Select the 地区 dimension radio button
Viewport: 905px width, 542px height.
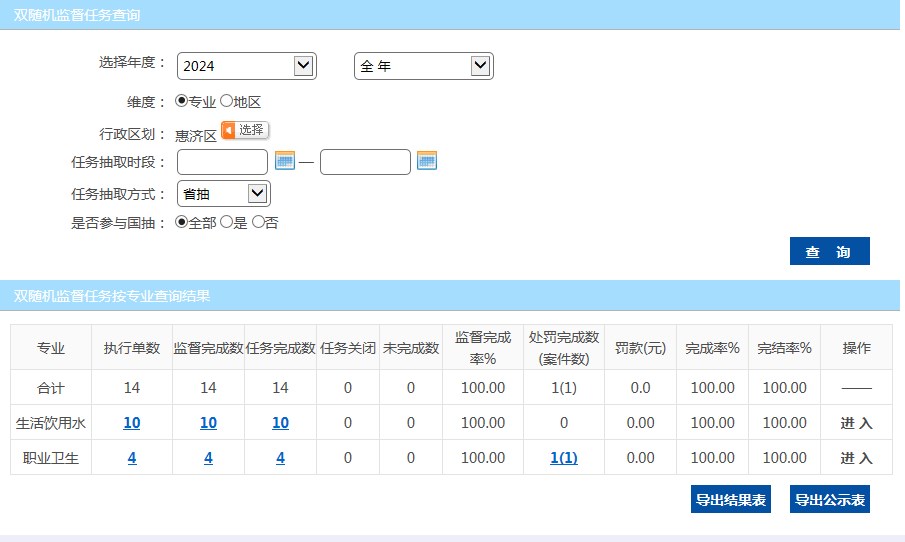(x=226, y=101)
